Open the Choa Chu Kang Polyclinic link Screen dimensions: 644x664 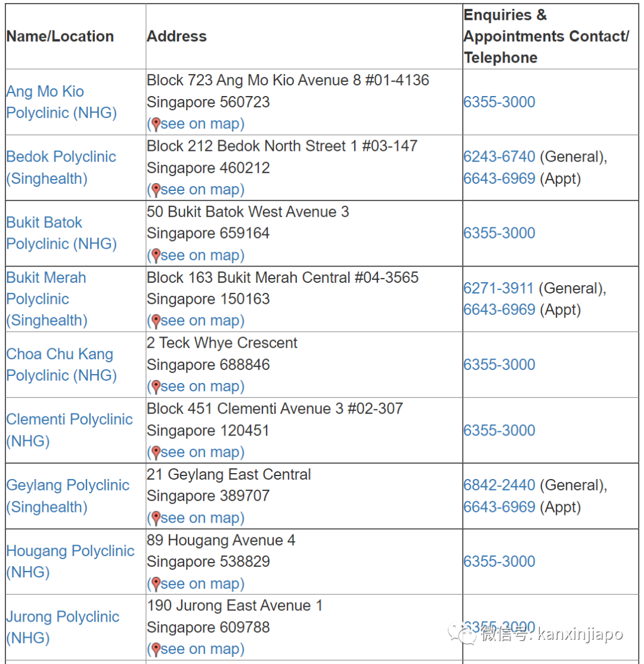tap(61, 365)
